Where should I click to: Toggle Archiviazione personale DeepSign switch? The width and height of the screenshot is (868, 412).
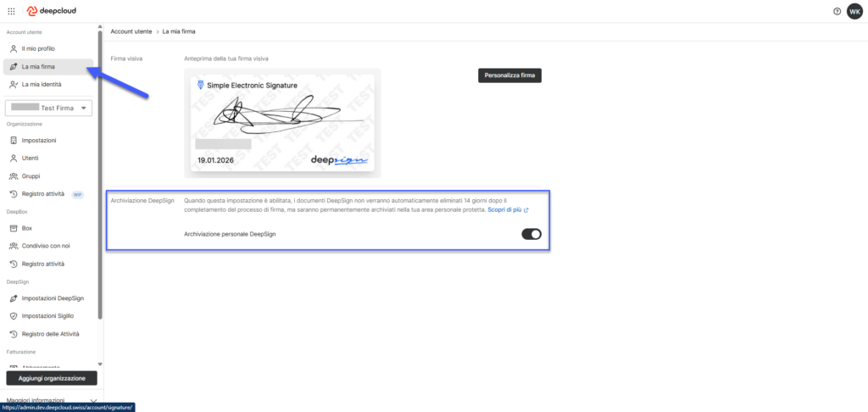(x=531, y=234)
